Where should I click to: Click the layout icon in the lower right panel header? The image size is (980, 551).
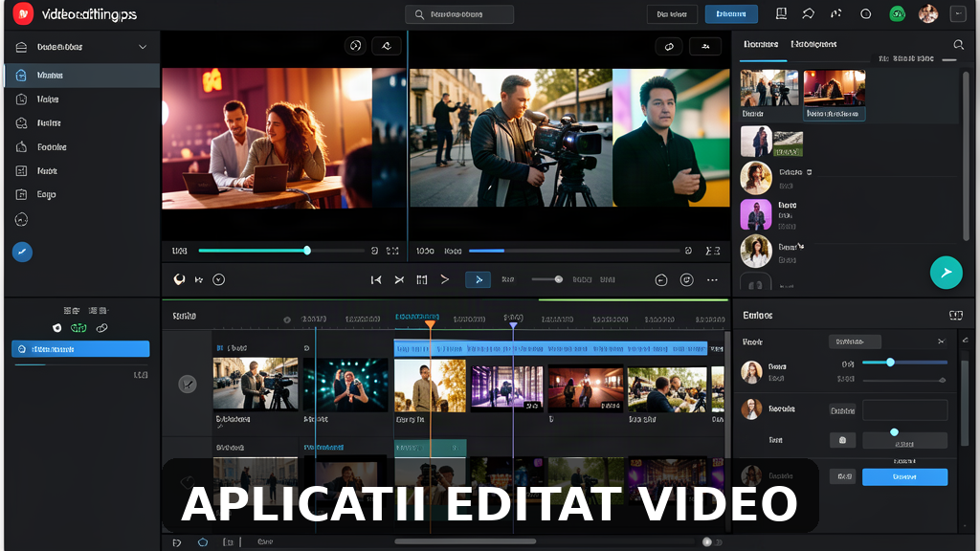point(956,316)
